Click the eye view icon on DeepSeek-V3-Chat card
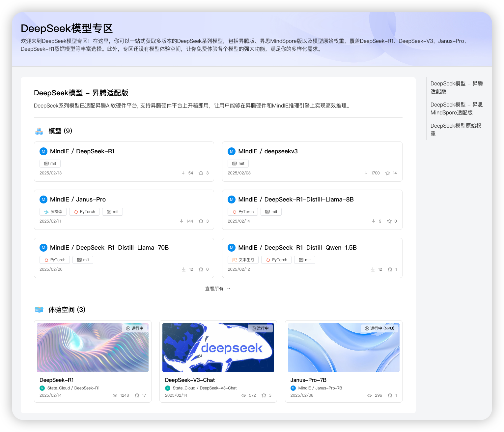The width and height of the screenshot is (504, 432). [244, 395]
